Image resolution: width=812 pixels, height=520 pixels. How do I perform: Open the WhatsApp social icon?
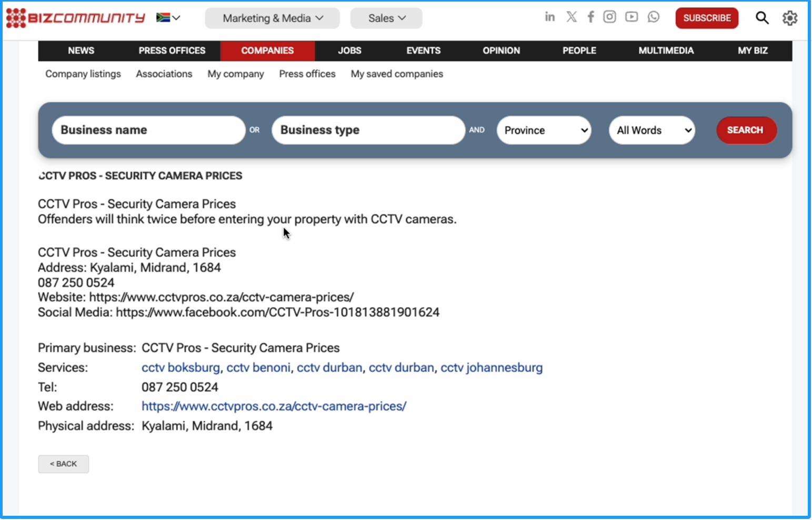(653, 17)
